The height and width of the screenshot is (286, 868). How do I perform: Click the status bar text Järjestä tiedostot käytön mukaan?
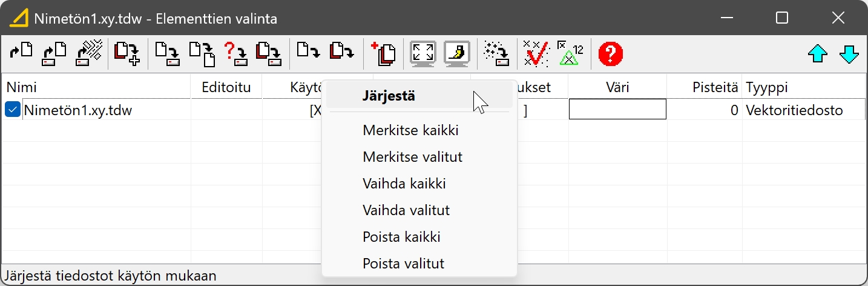click(x=111, y=276)
